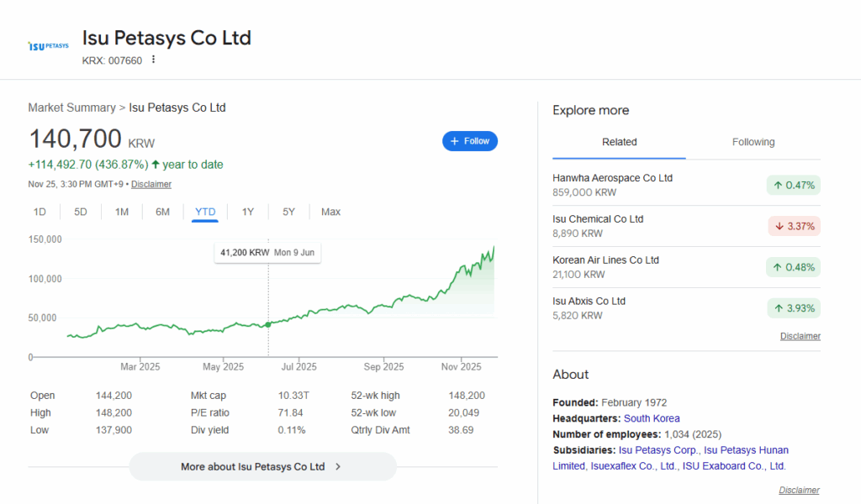Display the 5Y chart range
The image size is (861, 504).
click(x=288, y=212)
